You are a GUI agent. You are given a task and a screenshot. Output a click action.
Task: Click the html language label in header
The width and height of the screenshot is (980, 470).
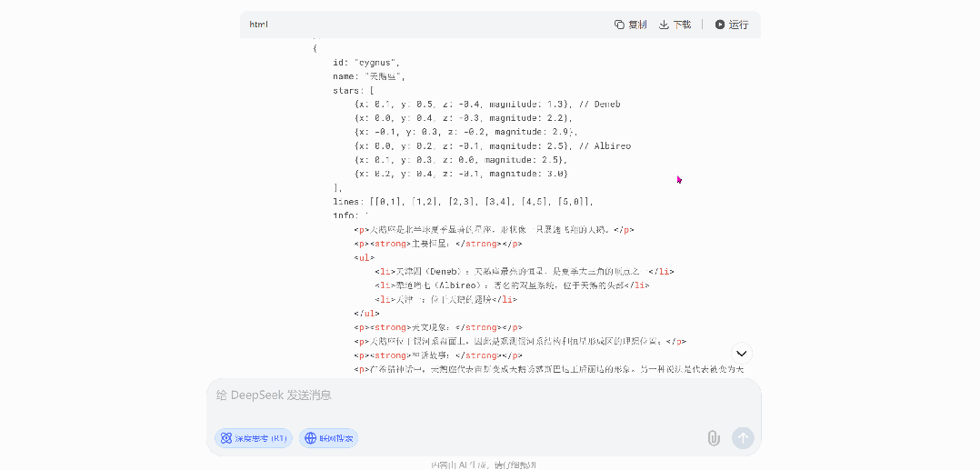pos(259,25)
